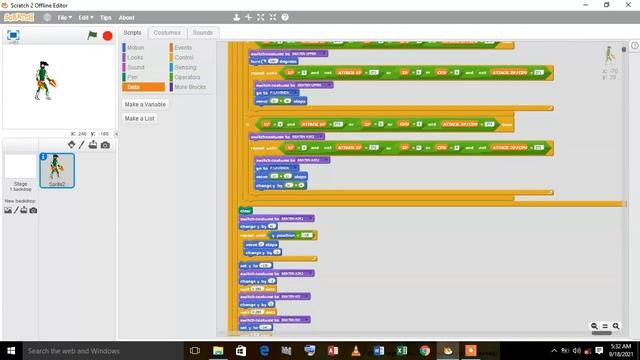Select the Motion block category
Viewport: 640px width, 360px height.
143,48
